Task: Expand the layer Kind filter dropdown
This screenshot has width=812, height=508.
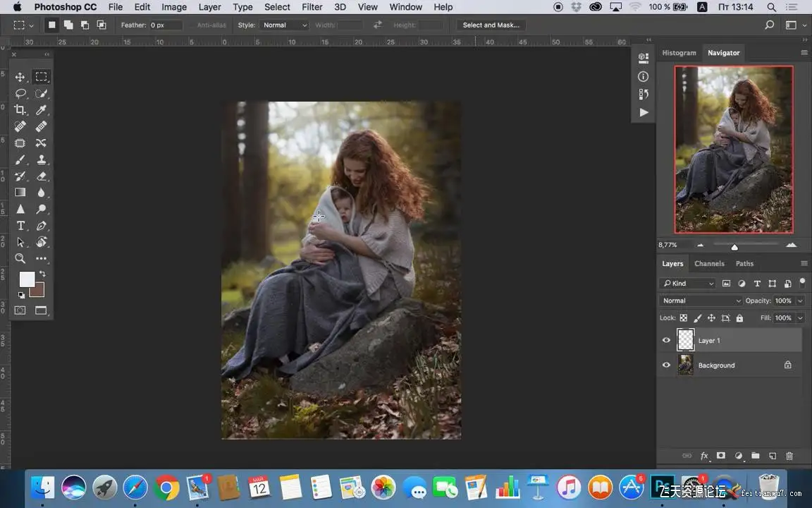Action: [x=687, y=284]
